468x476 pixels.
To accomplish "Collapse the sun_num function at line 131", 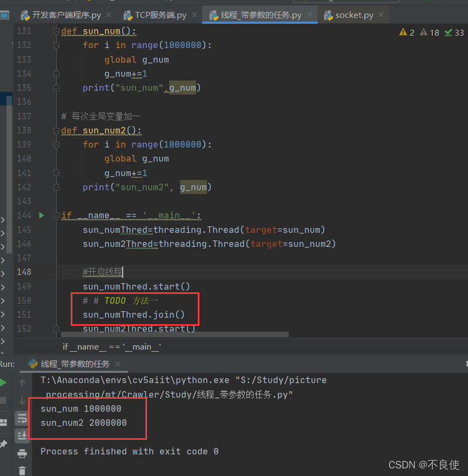I will [56, 31].
